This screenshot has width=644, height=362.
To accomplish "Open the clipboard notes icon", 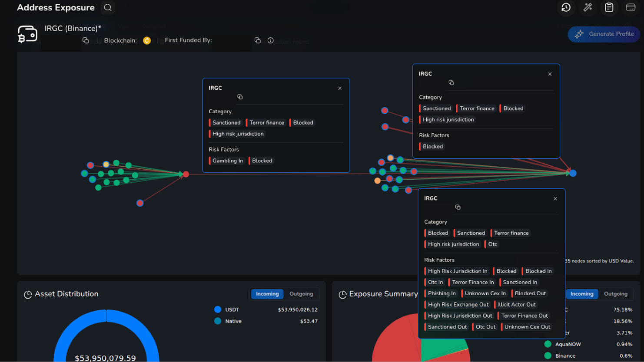I will (x=609, y=7).
